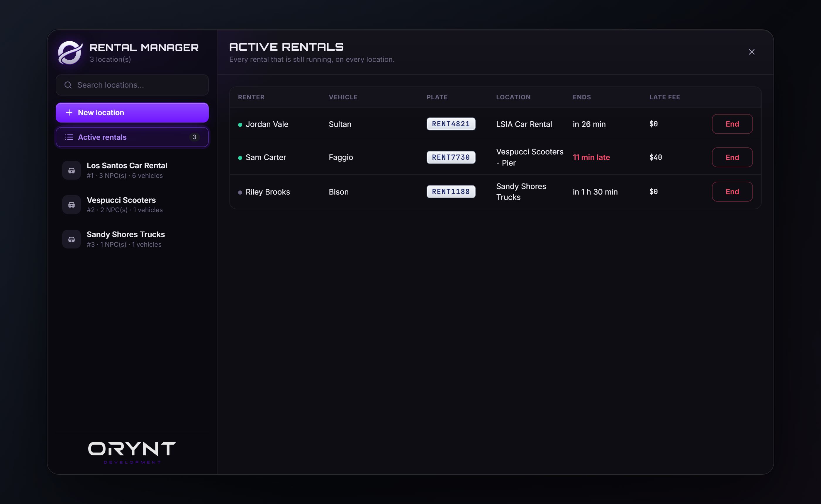
Task: Click the car icon beside Sandy Shores Trucks
Action: [x=71, y=239]
